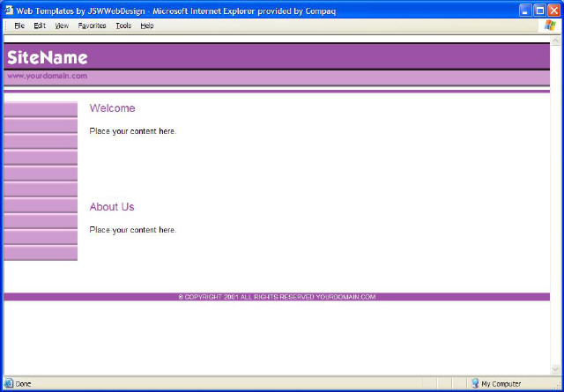Click the Welcome heading
This screenshot has height=392, width=564.
click(112, 108)
